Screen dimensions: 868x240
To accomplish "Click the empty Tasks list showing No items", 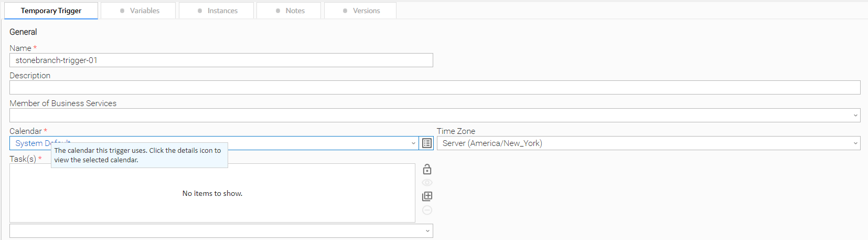I will pyautogui.click(x=212, y=193).
